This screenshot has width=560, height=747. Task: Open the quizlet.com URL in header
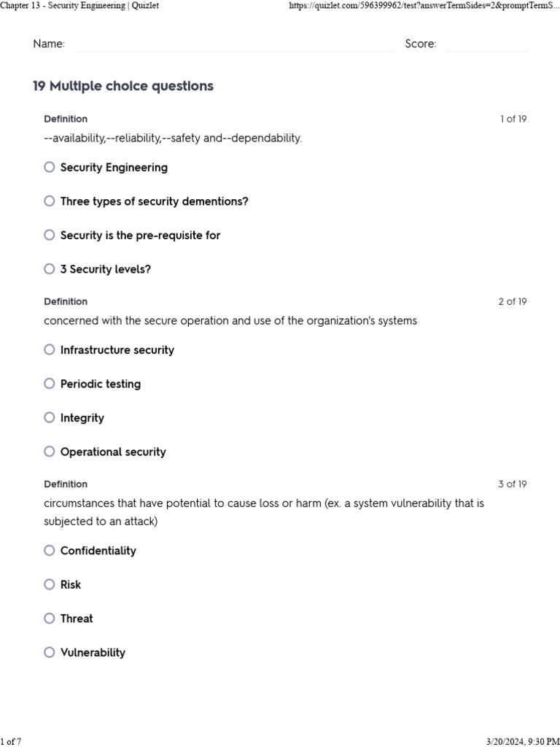pos(424,6)
